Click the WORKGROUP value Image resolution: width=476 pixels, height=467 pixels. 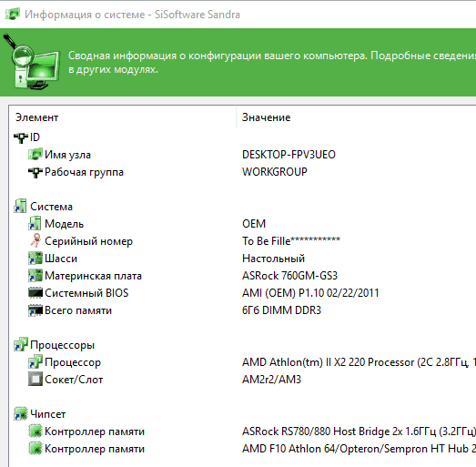[x=275, y=172]
